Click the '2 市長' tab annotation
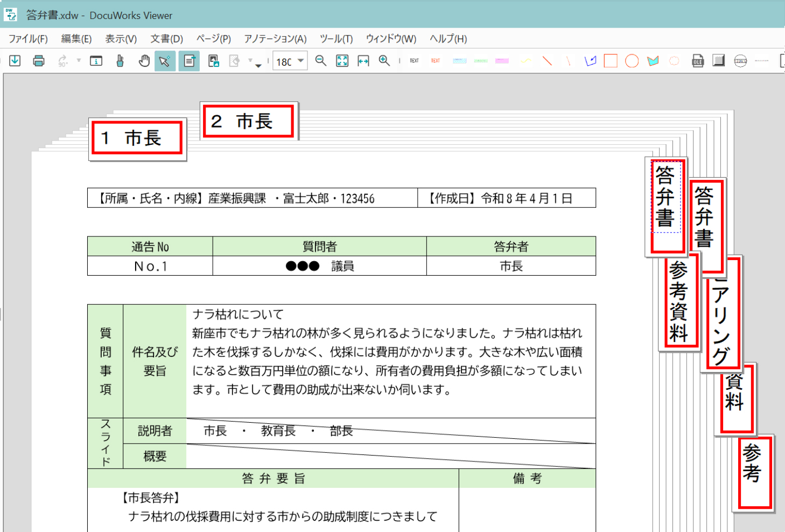785x532 pixels. pos(249,122)
